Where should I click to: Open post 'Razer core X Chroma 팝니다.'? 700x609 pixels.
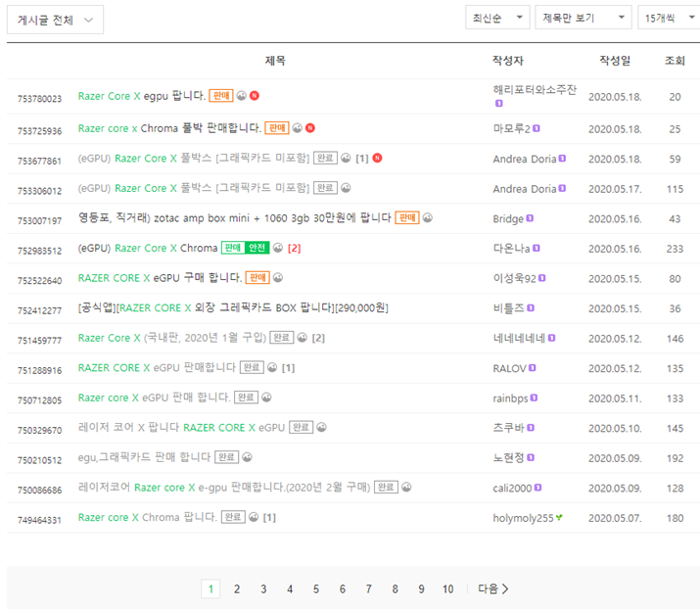(147, 517)
